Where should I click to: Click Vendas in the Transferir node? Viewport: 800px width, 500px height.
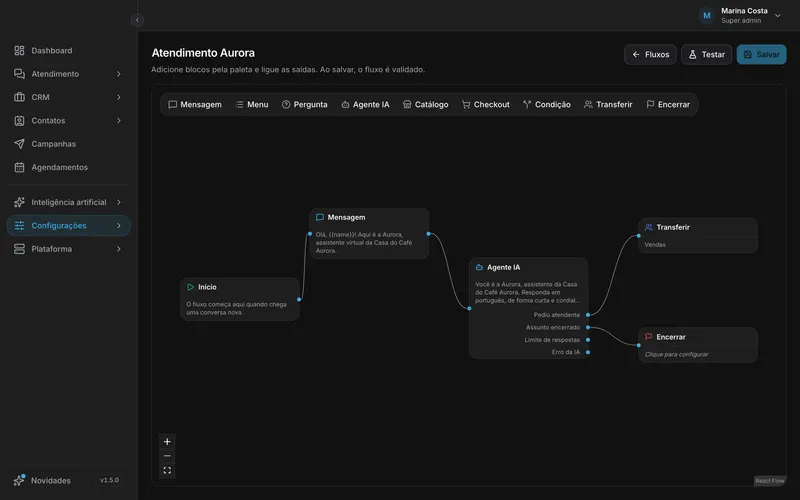click(x=655, y=244)
